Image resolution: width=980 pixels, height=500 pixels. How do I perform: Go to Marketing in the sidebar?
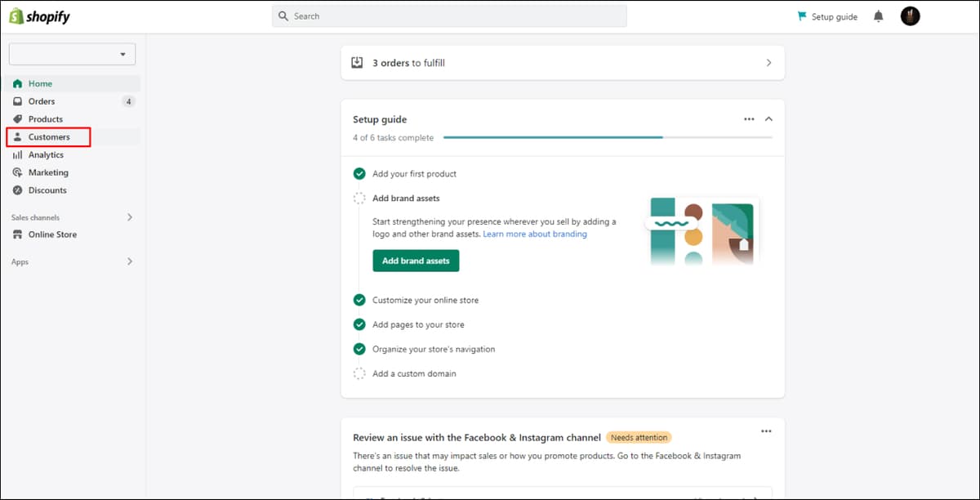(x=48, y=172)
